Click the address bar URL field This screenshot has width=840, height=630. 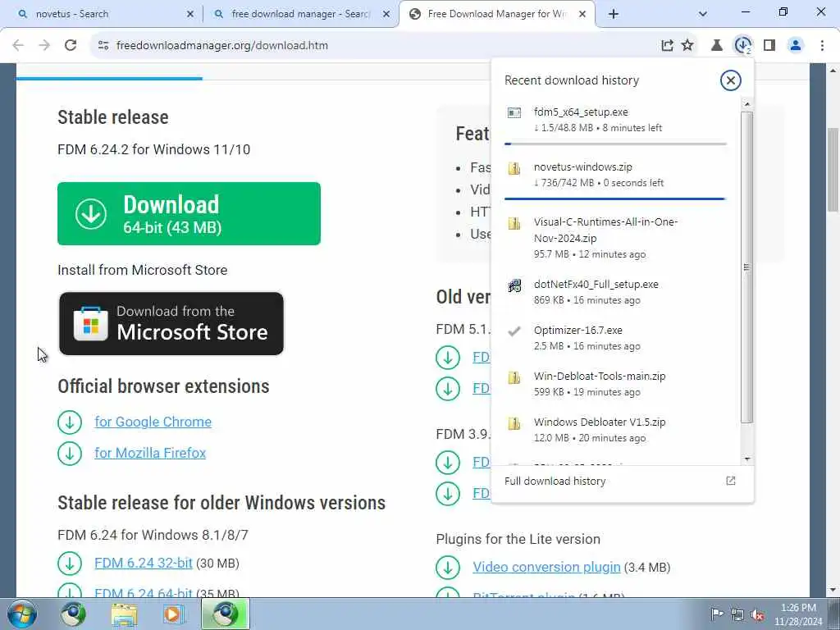coord(375,46)
